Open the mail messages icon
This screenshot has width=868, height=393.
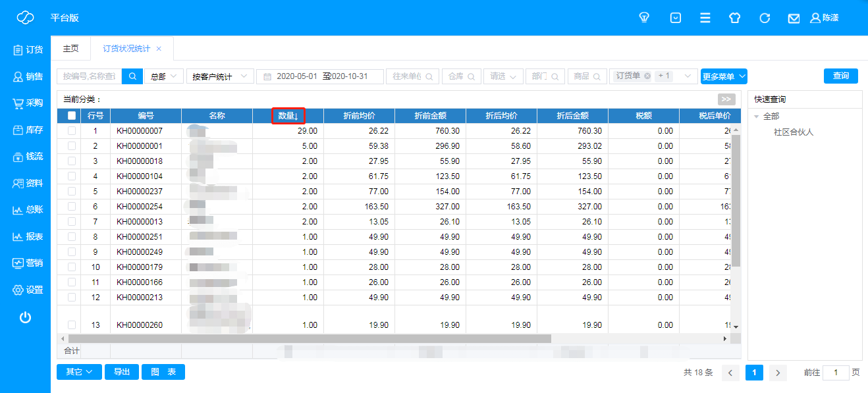(794, 18)
